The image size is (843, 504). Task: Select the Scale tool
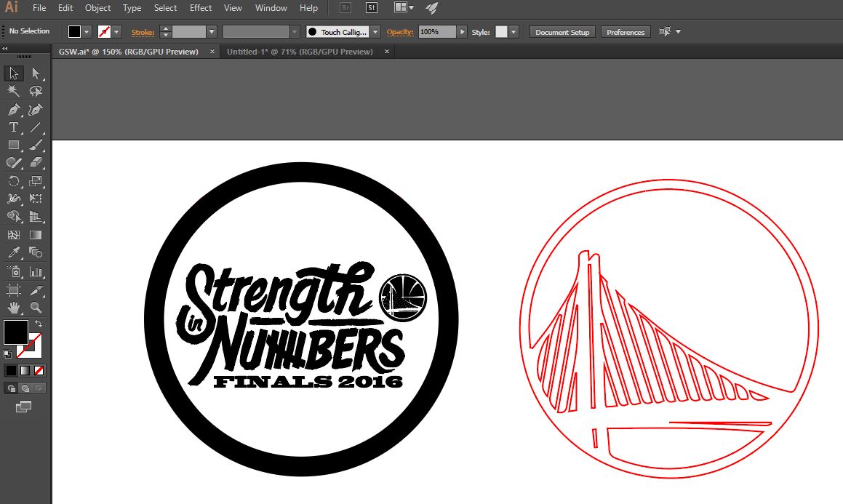point(36,181)
